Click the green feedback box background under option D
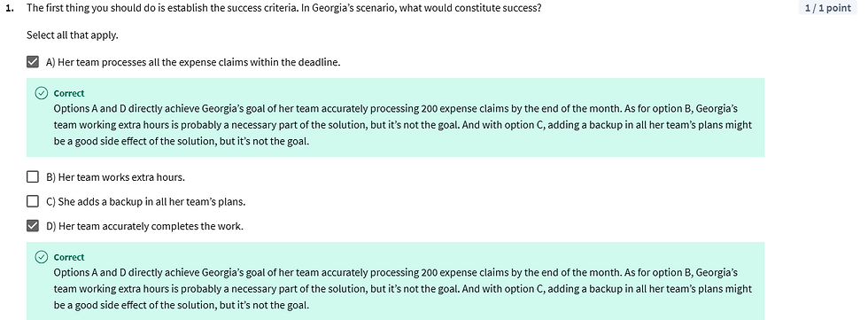Viewport: 868px width, 320px height. tap(395, 281)
